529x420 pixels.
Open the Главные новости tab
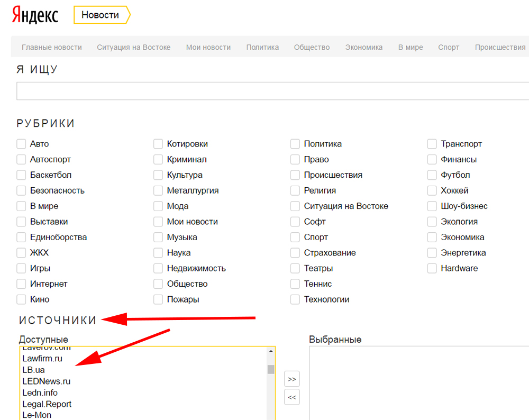pyautogui.click(x=52, y=47)
